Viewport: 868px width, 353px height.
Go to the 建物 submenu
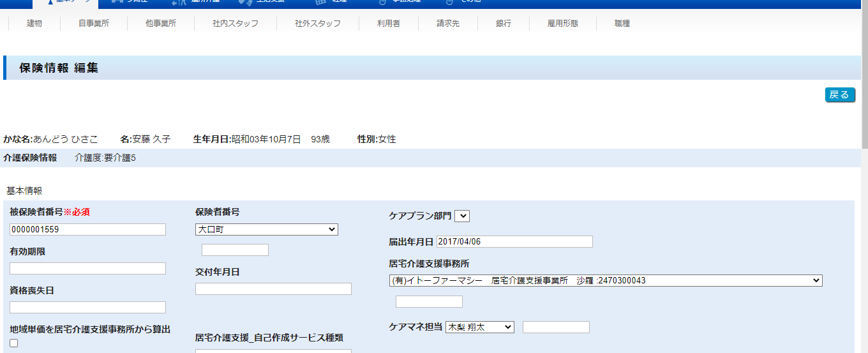tap(34, 24)
